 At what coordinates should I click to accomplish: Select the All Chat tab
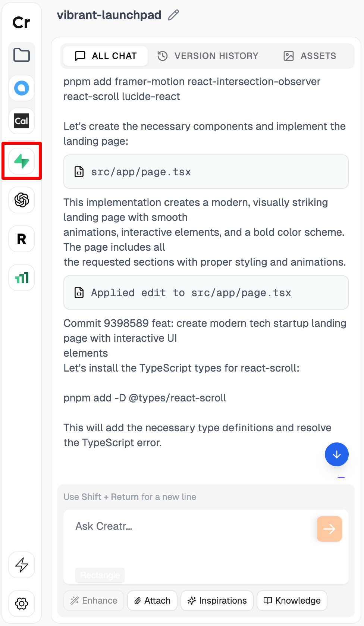point(105,56)
